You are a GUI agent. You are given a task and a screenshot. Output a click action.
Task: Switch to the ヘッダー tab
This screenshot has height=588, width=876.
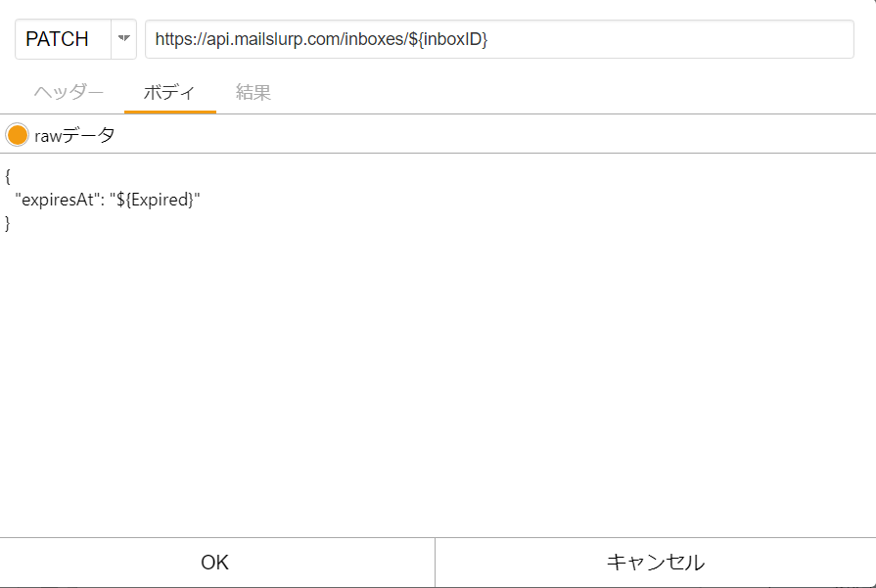[69, 92]
